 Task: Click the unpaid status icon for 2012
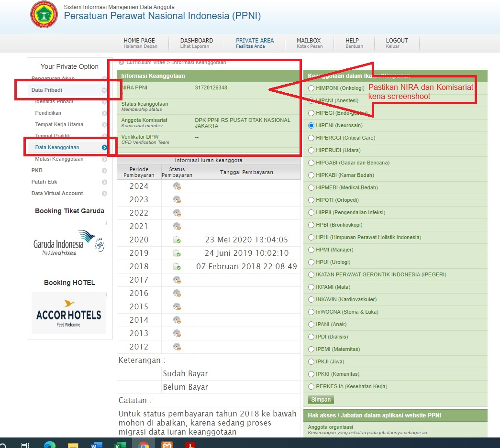[x=177, y=347]
